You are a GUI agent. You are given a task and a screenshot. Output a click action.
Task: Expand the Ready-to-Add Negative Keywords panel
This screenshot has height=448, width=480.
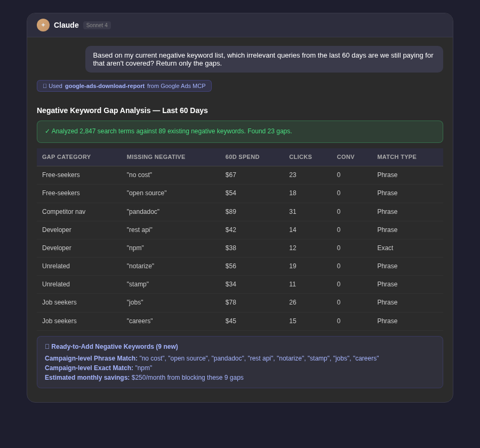click(240, 362)
